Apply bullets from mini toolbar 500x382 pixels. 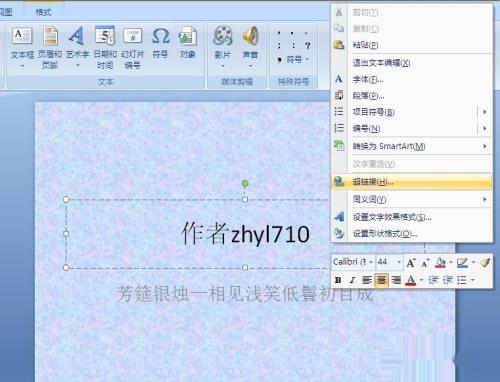pos(462,280)
